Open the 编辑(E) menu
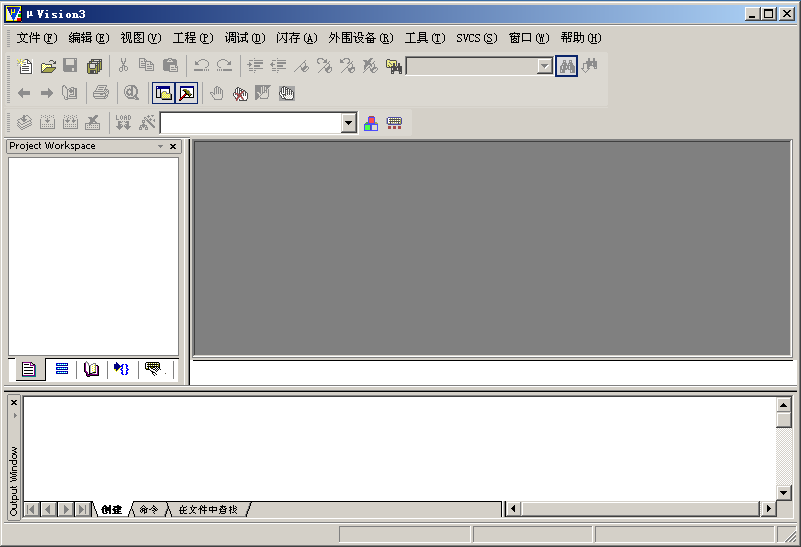The width and height of the screenshot is (801, 547). [x=89, y=38]
